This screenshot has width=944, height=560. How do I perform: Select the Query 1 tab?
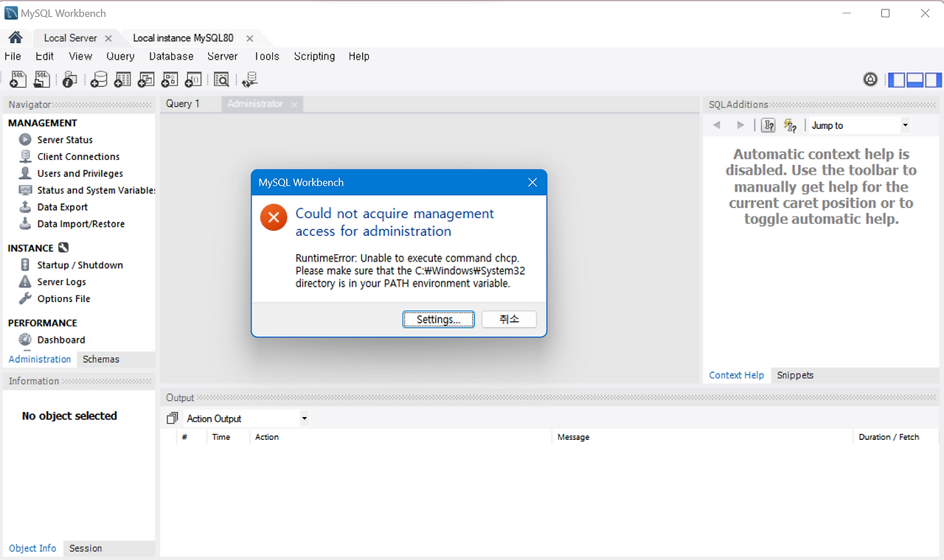pos(183,104)
